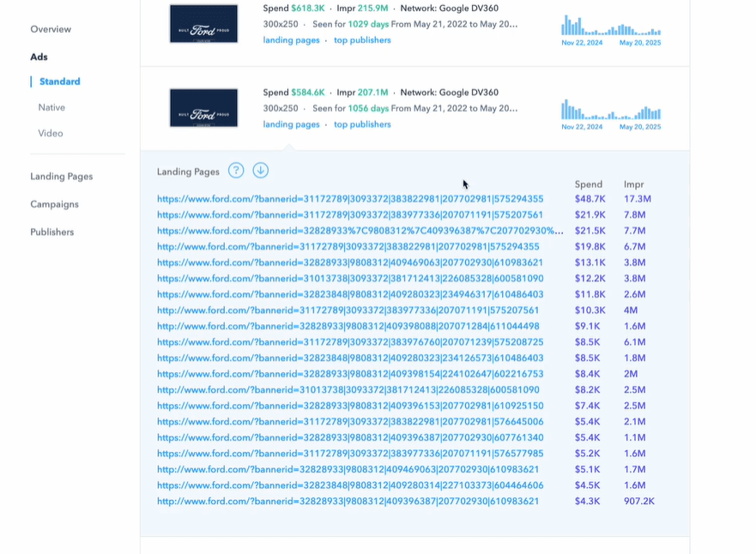Open Landing Pages from the sidebar
756x554 pixels.
coord(61,177)
